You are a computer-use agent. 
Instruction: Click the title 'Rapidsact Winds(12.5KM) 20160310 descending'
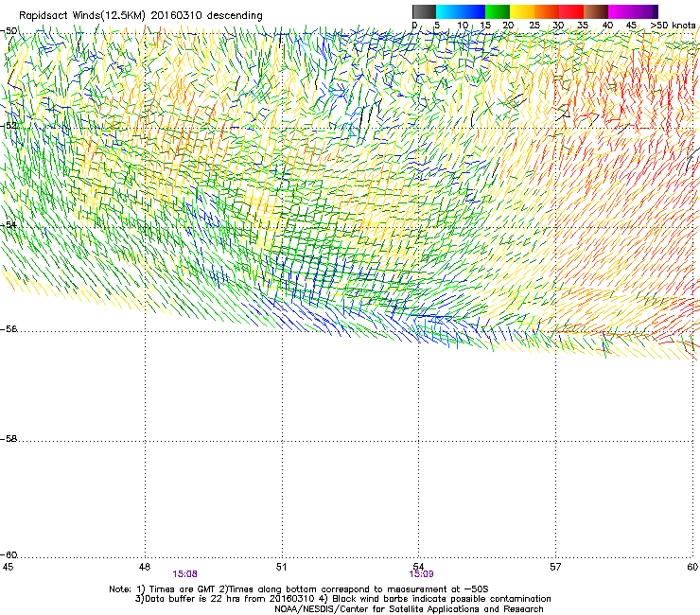tap(141, 16)
